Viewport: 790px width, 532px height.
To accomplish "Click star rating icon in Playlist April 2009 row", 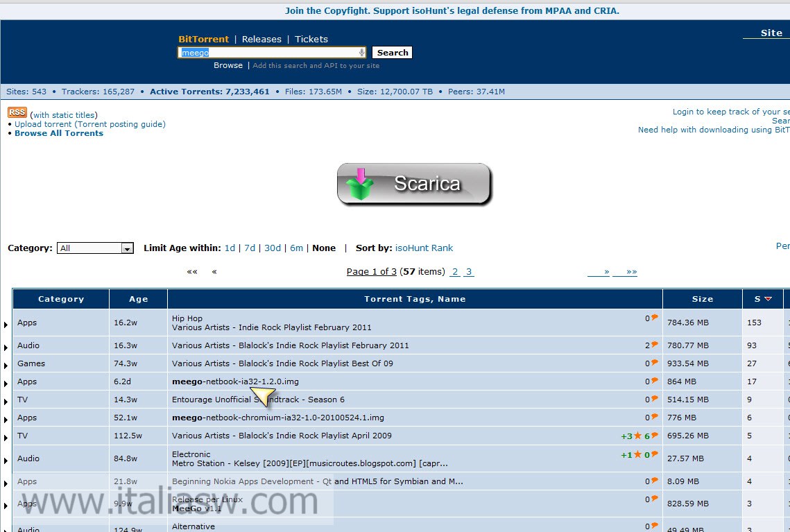I will click(x=638, y=436).
